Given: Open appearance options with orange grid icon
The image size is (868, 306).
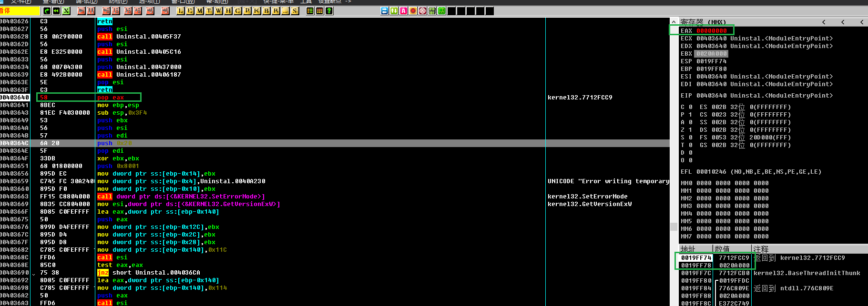Looking at the screenshot, I should click(319, 11).
